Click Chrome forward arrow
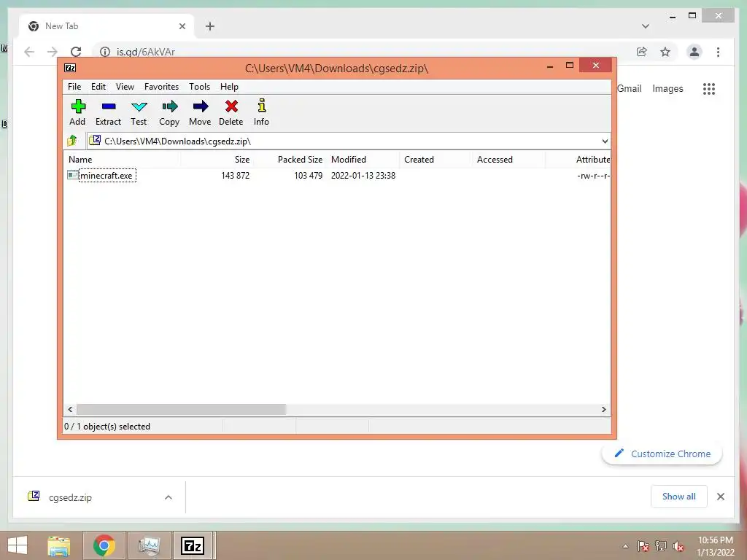Viewport: 747px width, 560px height. tap(53, 52)
